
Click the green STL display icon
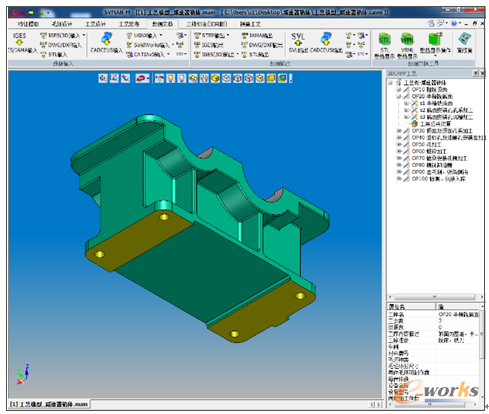384,40
